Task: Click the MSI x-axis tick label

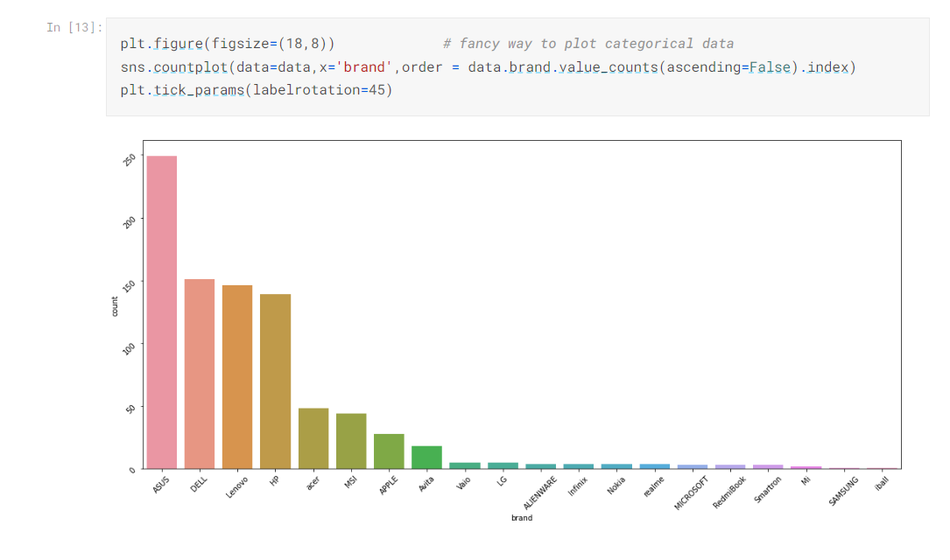Action: point(350,482)
